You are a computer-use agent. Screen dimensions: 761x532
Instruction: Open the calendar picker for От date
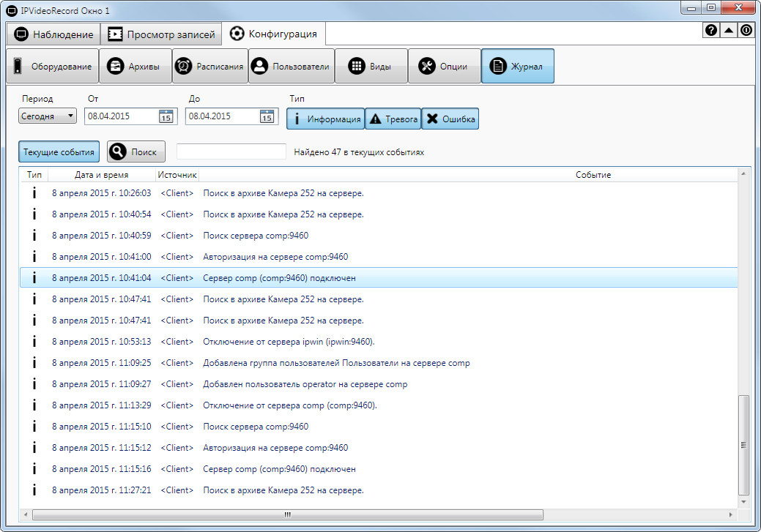[166, 116]
